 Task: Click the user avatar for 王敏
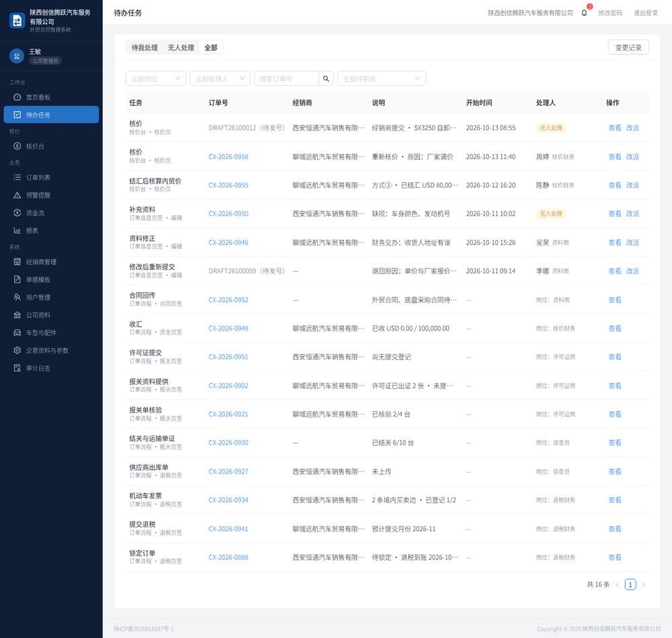[17, 56]
